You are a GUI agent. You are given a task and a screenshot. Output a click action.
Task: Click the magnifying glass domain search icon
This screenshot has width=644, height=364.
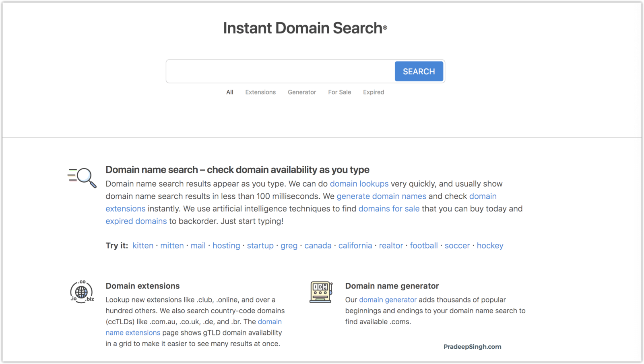[82, 177]
